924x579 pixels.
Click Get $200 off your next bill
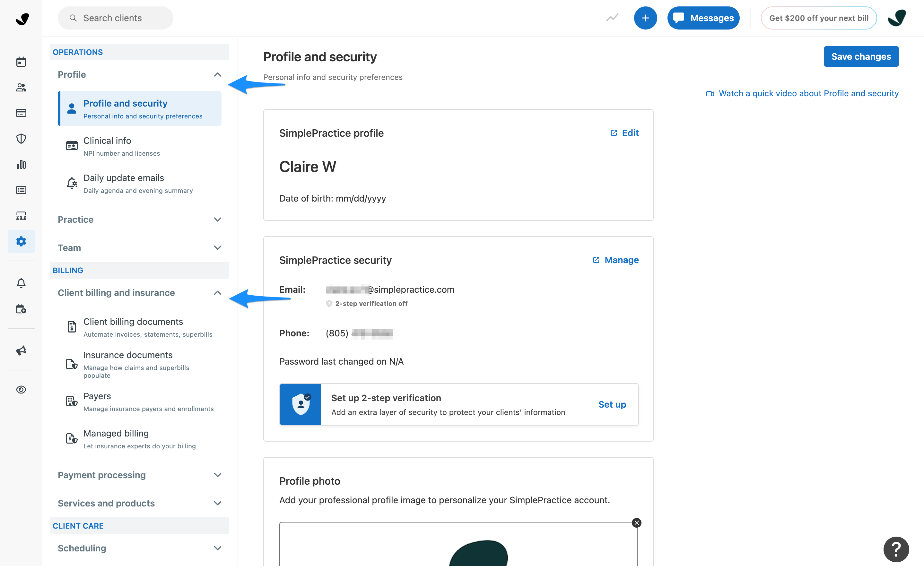tap(819, 18)
